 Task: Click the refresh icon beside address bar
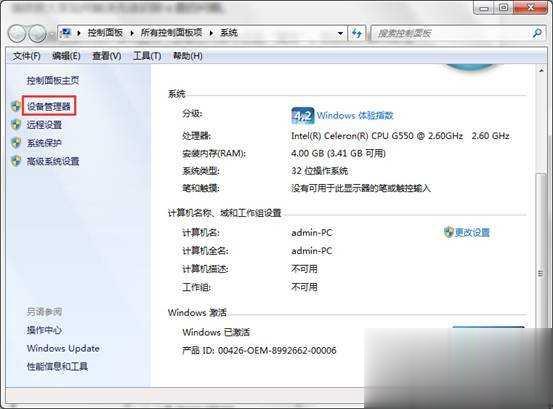(x=357, y=33)
